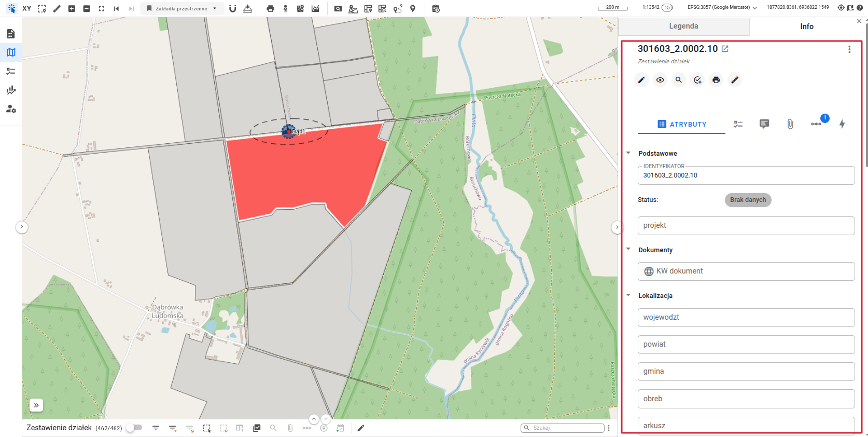The image size is (868, 437).
Task: Collapse the Lokalizacja section
Action: point(628,295)
